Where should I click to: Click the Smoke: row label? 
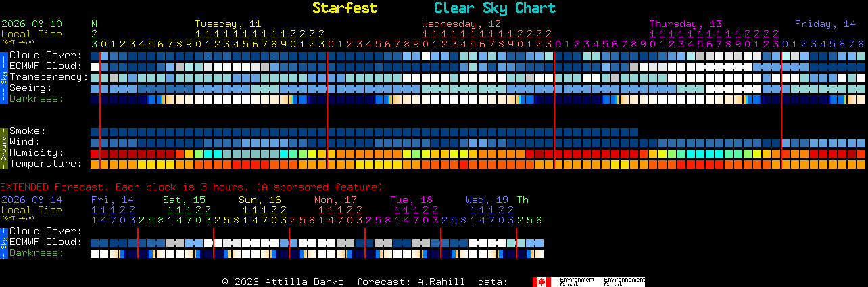tap(27, 131)
